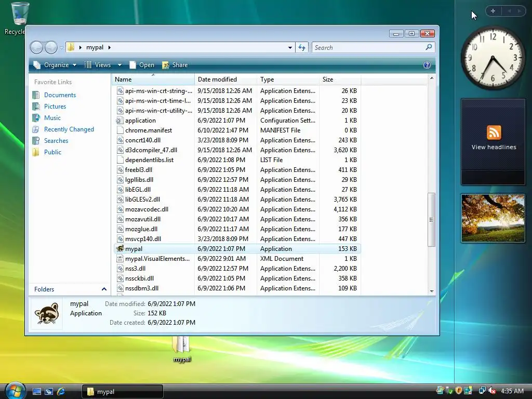Open recent pages dropdown next to Forward

pos(61,48)
